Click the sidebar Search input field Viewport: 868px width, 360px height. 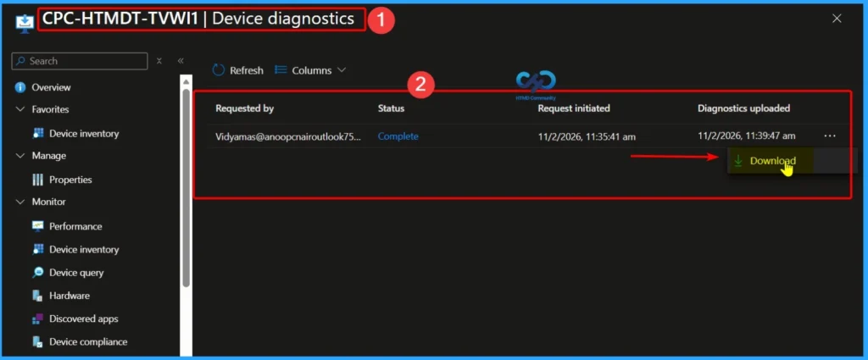[x=80, y=61]
